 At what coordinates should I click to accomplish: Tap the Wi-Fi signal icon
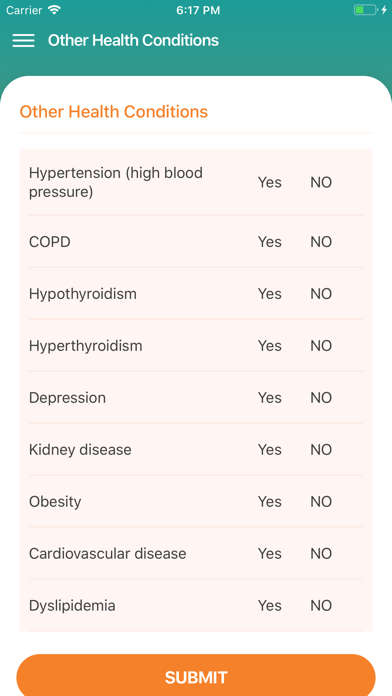[x=54, y=10]
